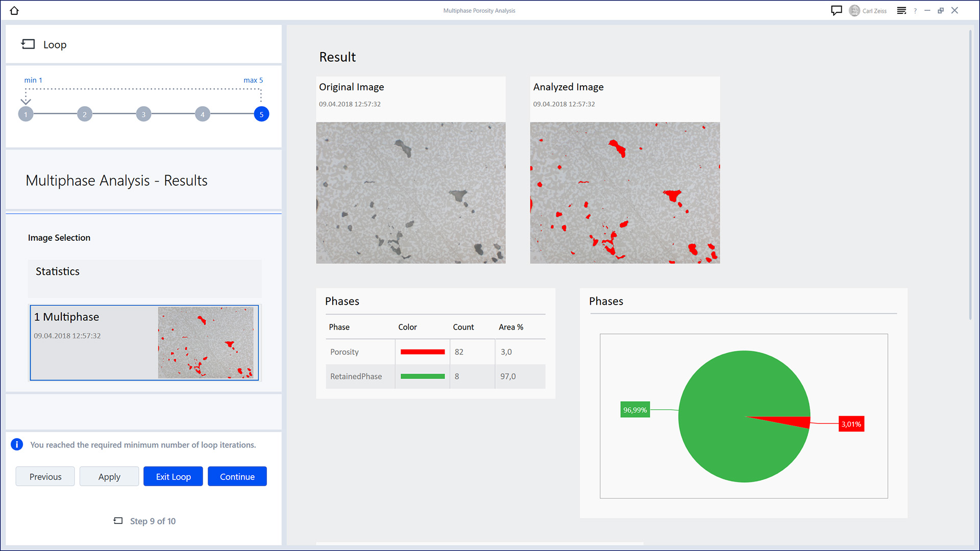Click the Continue button

click(x=237, y=477)
